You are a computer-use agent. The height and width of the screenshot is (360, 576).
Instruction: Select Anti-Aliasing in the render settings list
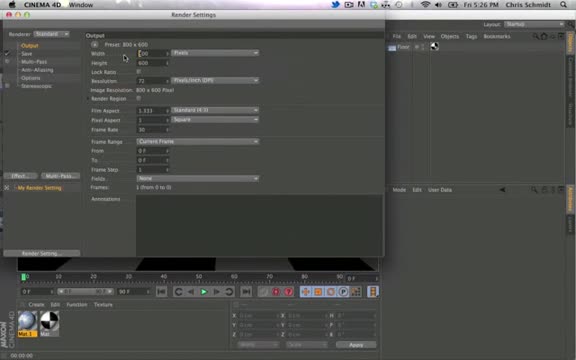point(37,70)
